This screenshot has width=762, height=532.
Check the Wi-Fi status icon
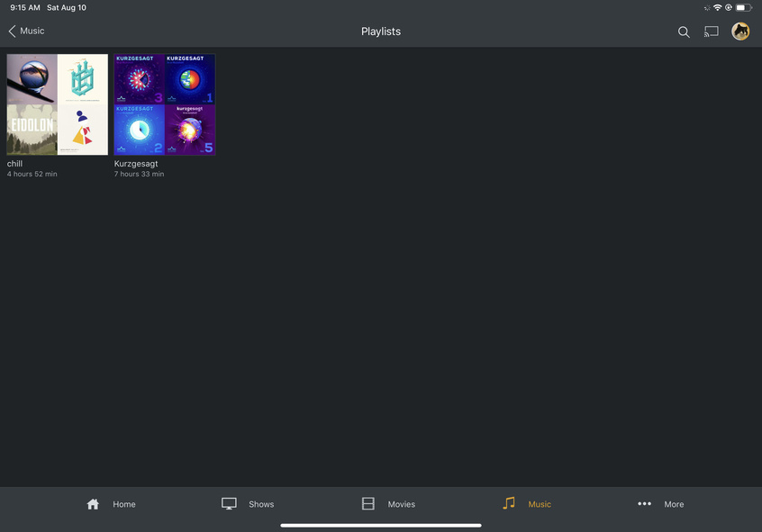(717, 7)
